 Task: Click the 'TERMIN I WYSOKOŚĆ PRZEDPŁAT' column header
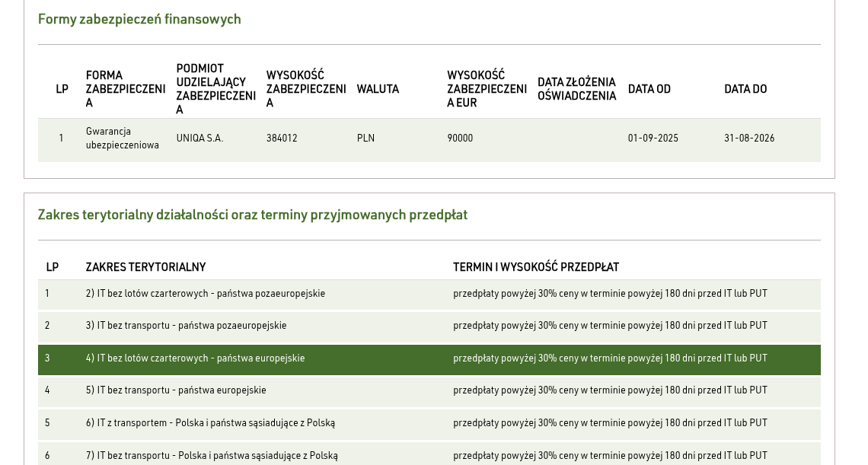point(536,267)
